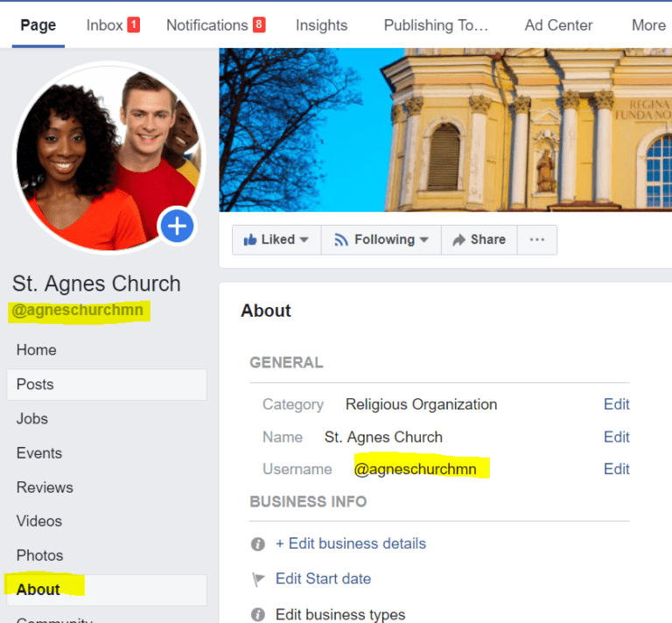The width and height of the screenshot is (672, 623).
Task: Click the Notifications badge showing 8
Action: pos(259,24)
